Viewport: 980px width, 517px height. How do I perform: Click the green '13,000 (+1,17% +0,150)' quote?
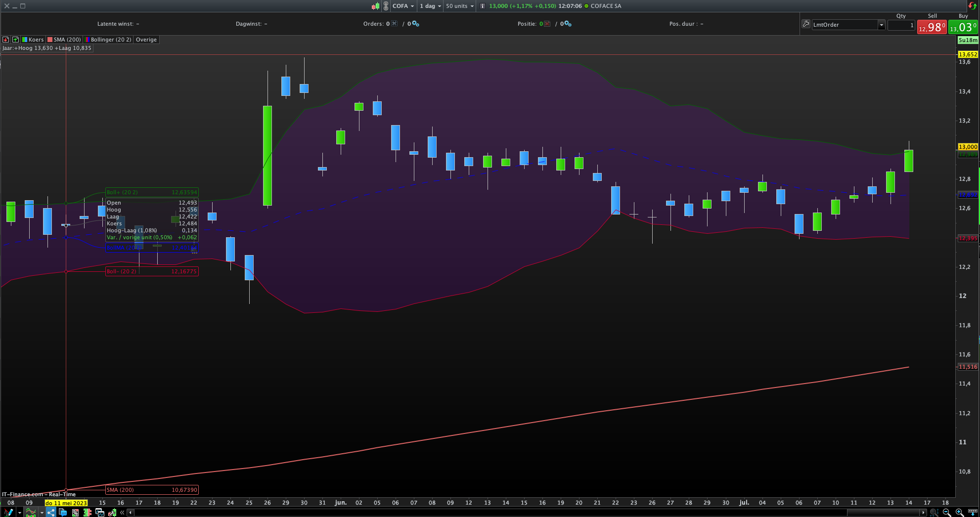point(523,6)
